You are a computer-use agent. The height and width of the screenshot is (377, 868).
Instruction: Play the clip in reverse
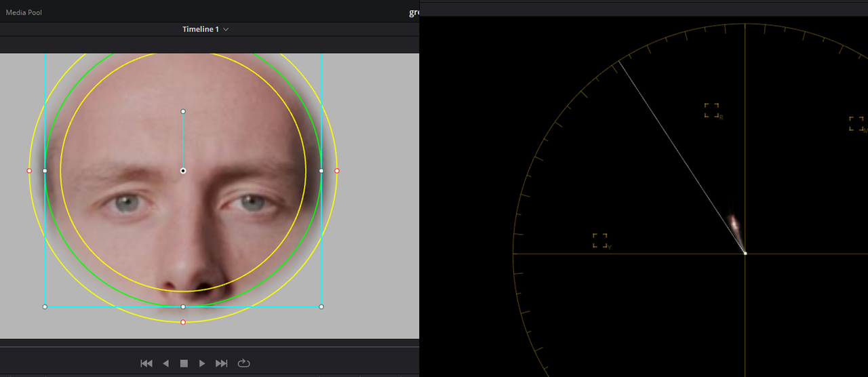pos(165,363)
